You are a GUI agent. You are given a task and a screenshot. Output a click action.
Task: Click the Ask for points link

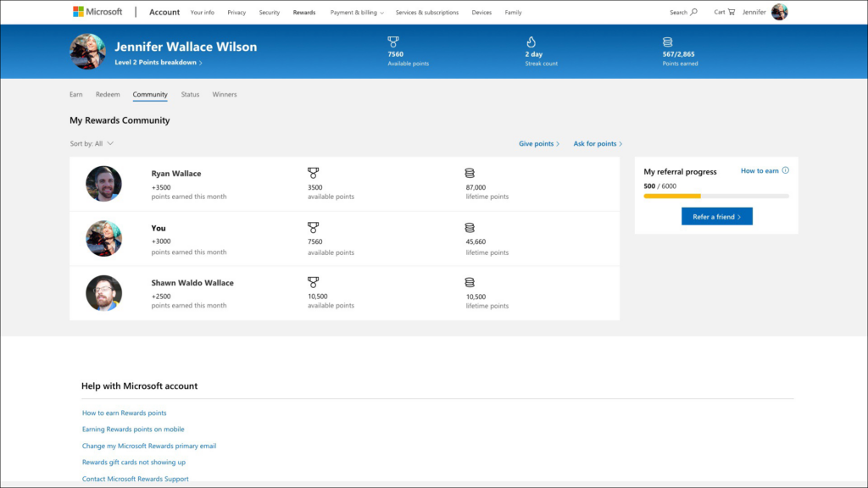(x=598, y=144)
